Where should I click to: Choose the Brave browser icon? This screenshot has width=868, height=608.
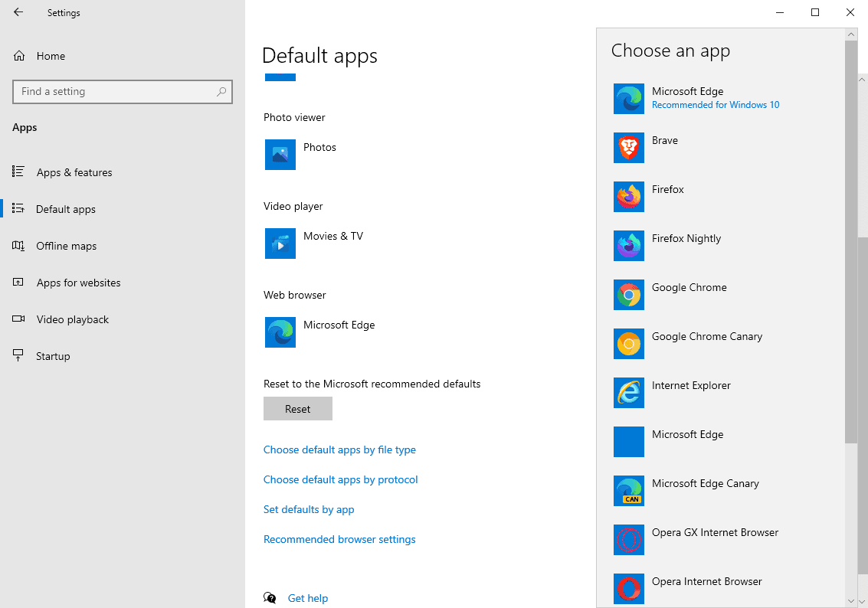[x=629, y=148]
